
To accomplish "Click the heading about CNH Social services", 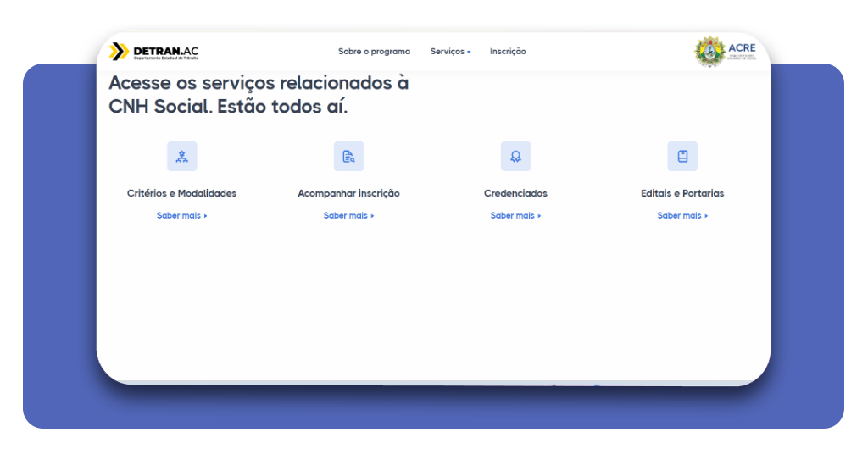I will point(259,95).
